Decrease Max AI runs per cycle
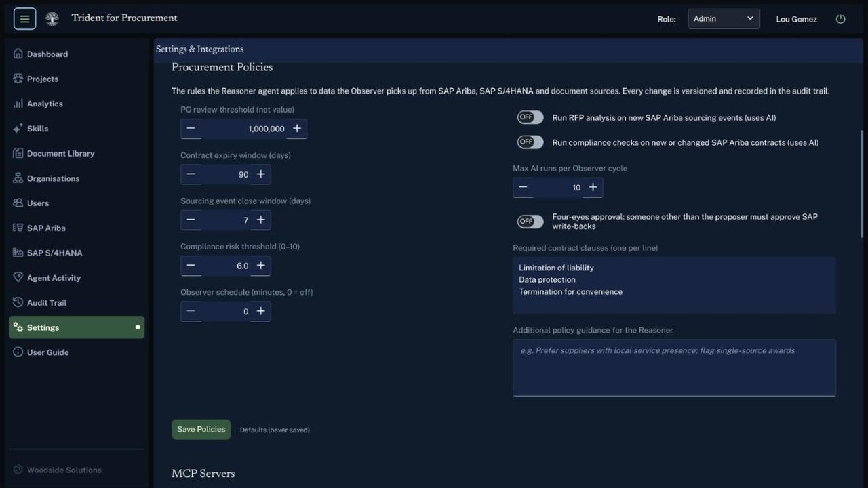Viewport: 868px width, 488px height. point(523,187)
